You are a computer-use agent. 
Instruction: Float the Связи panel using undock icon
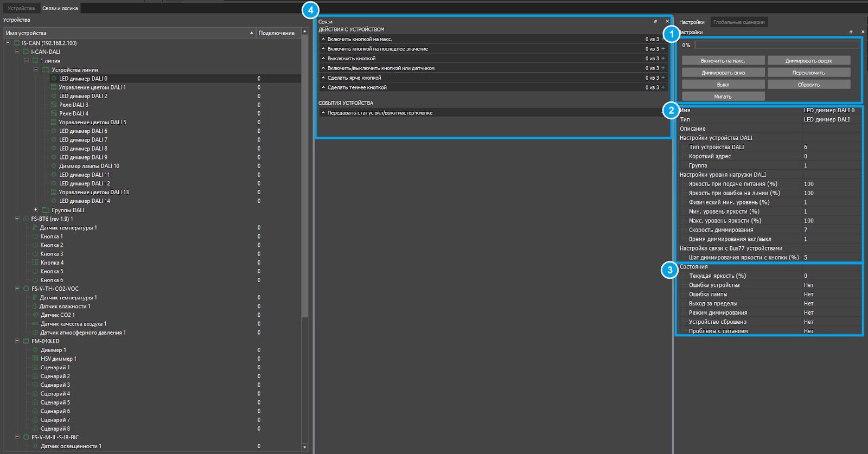click(655, 22)
